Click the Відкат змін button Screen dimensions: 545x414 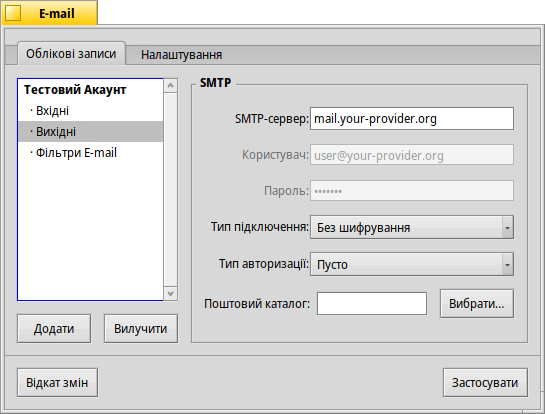pos(57,382)
